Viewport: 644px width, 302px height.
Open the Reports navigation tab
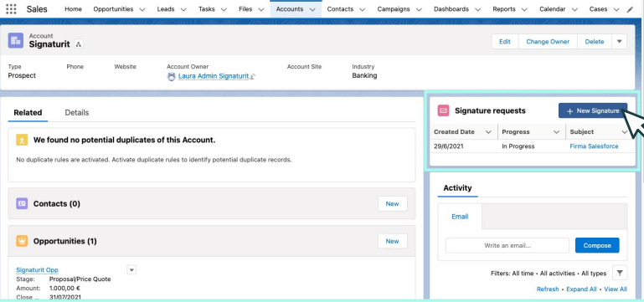[x=504, y=9]
